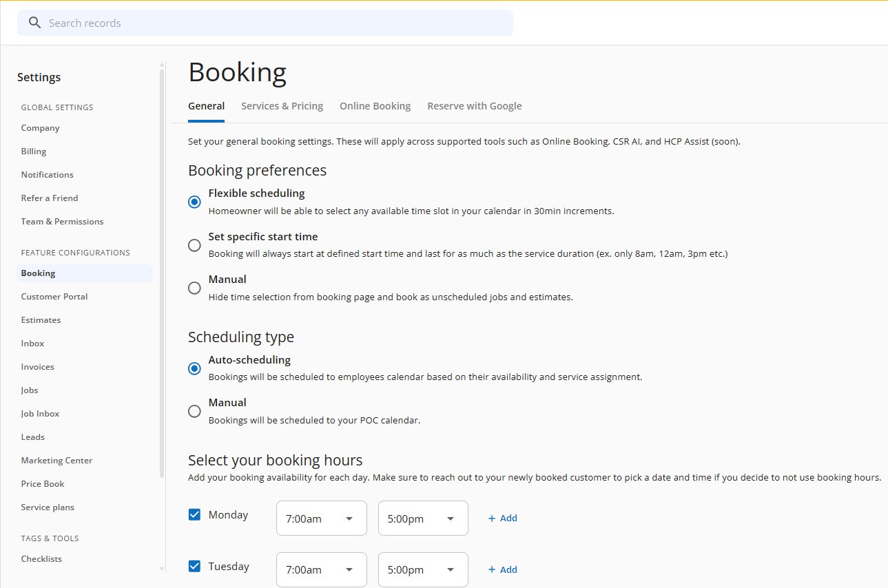Go to the Online Booking tab
This screenshot has height=588, width=888.
click(x=375, y=106)
